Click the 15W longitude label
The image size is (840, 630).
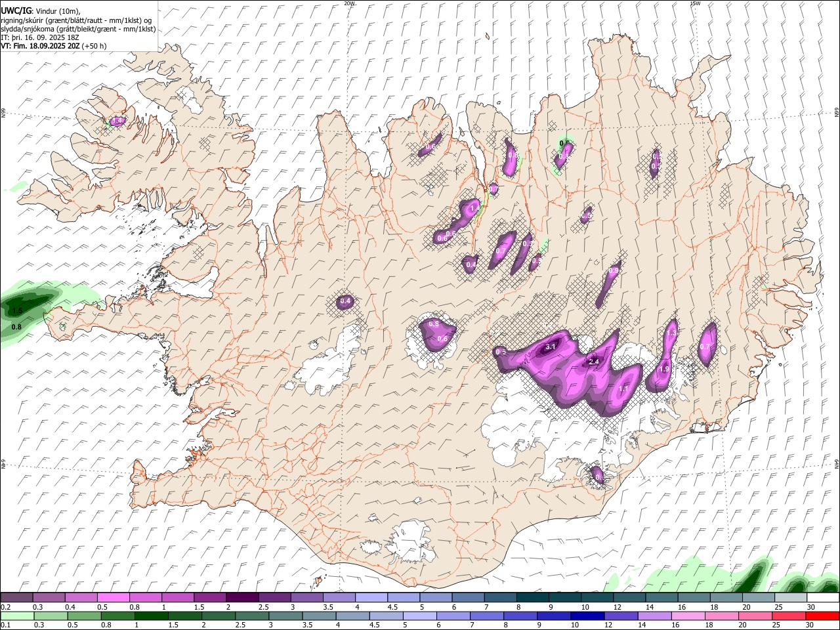[695, 3]
